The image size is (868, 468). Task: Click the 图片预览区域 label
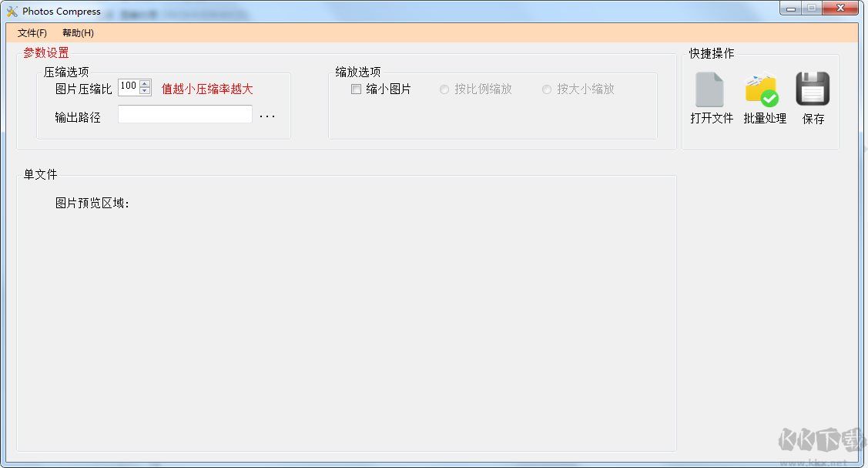[92, 204]
